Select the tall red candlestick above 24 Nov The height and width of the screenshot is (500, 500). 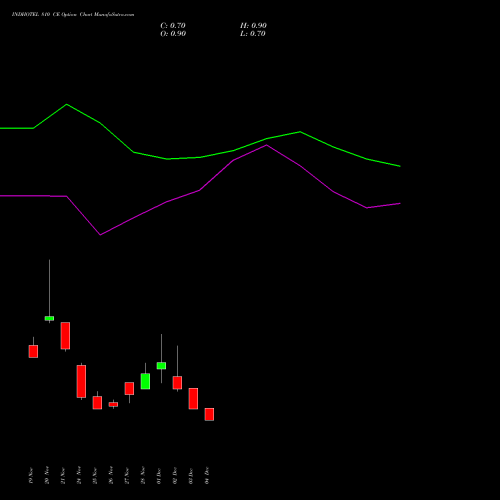pos(81,381)
